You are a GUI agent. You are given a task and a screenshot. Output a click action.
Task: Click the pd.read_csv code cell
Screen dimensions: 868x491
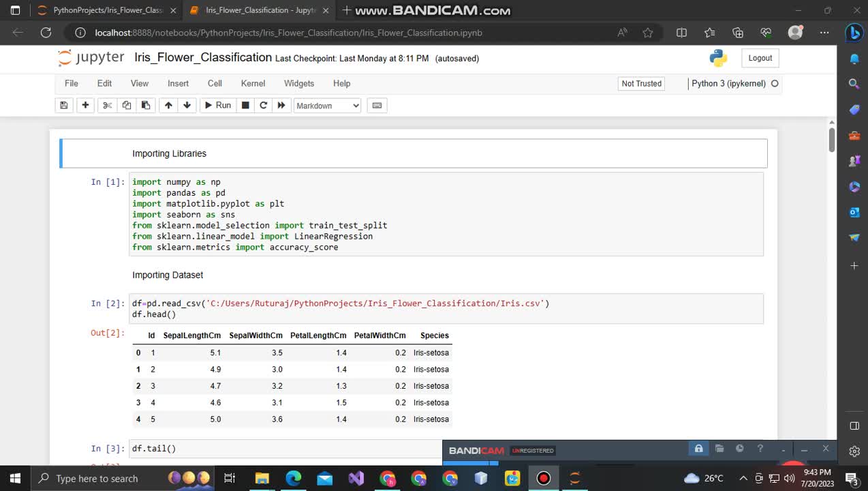click(446, 309)
